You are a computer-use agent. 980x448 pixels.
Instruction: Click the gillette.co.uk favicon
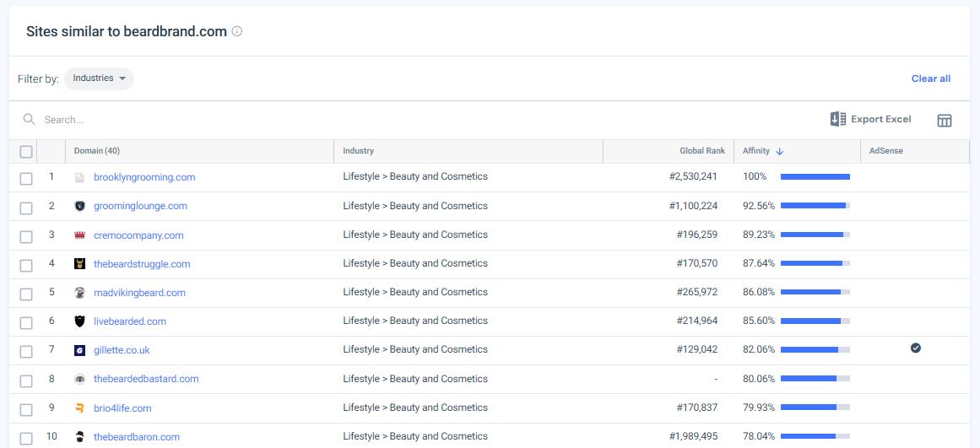coord(79,350)
